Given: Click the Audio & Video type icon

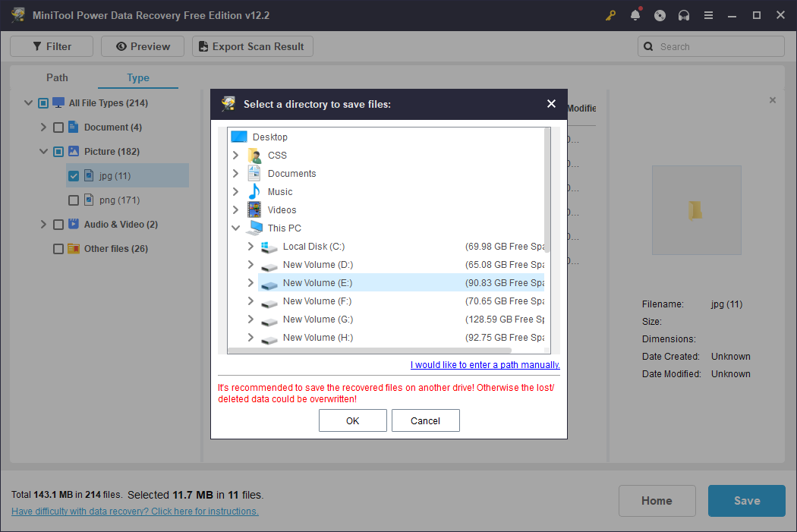Looking at the screenshot, I should pyautogui.click(x=74, y=224).
